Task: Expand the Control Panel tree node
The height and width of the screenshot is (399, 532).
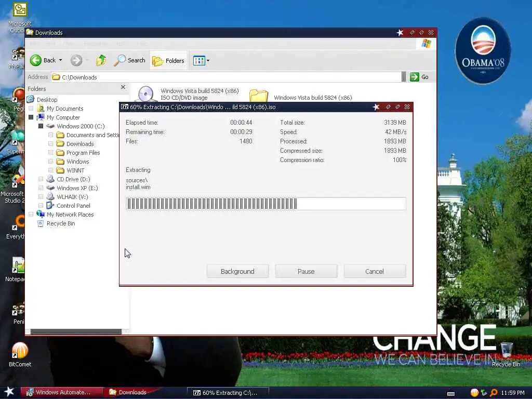Action: click(41, 205)
